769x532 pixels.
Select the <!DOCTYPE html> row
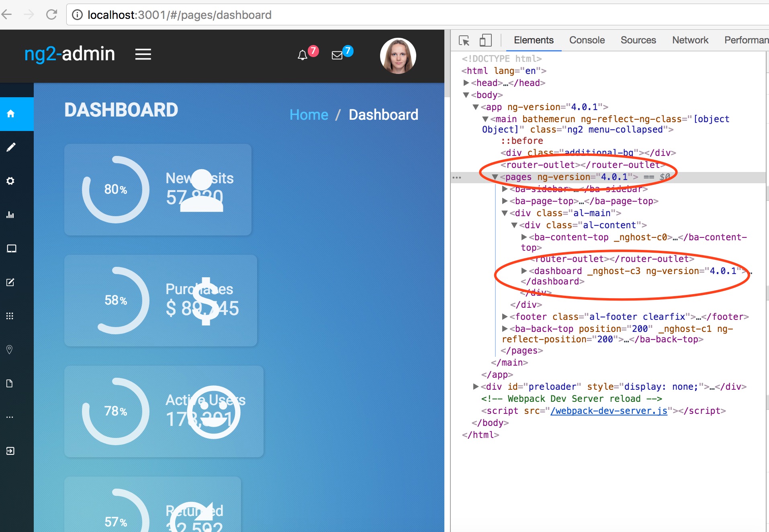click(501, 59)
